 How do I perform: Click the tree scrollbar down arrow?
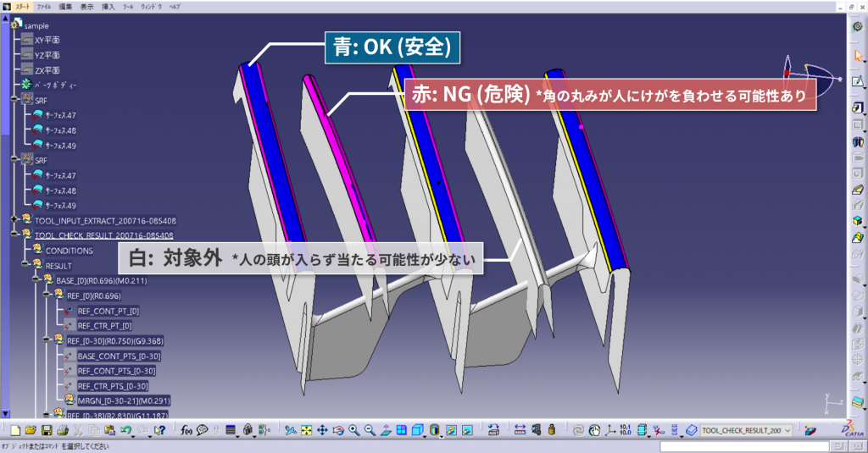tap(5, 413)
